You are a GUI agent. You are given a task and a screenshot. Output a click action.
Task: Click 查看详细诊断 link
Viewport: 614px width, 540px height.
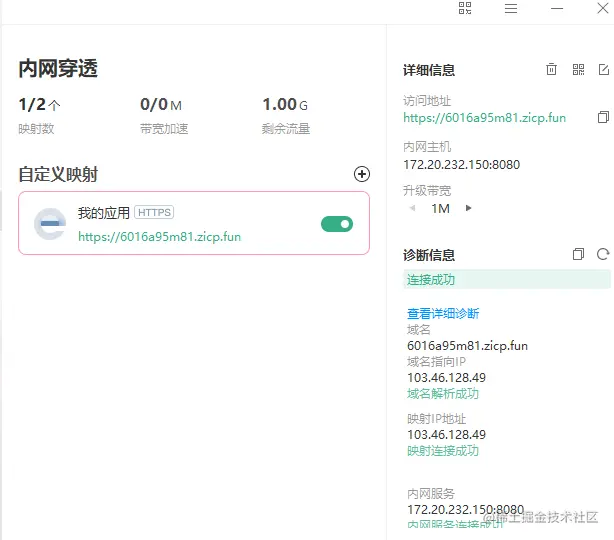(x=443, y=313)
